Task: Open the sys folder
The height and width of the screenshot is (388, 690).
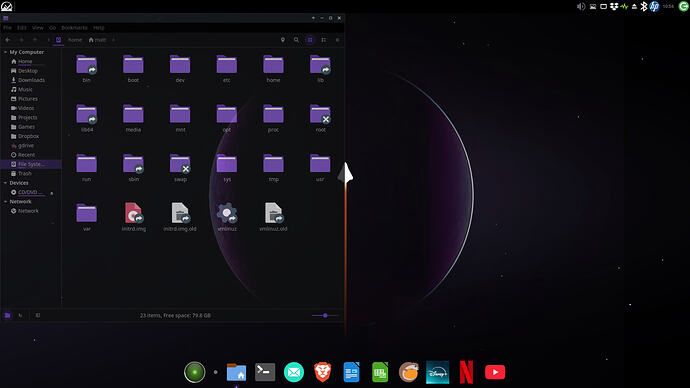Action: (227, 164)
